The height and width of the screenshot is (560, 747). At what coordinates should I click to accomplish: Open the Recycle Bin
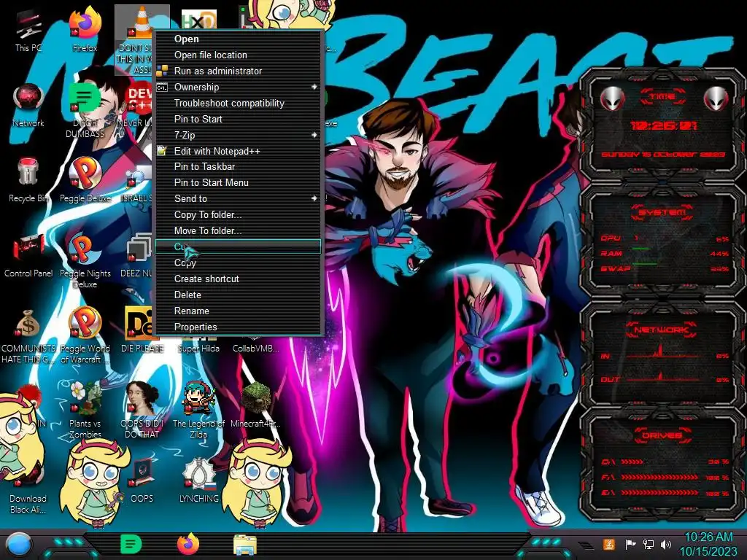click(x=28, y=180)
